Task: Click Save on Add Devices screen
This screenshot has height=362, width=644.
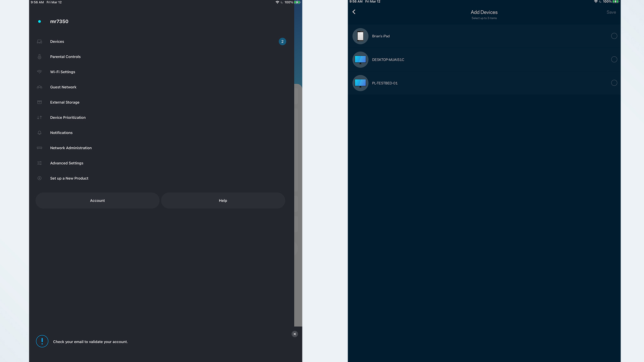Action: point(611,12)
